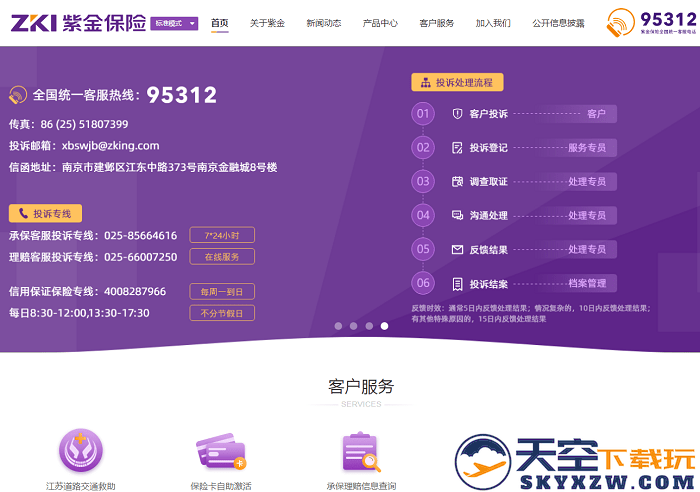This screenshot has width=700, height=492.
Task: Click the hotline number 025-66007250
Action: (141, 257)
